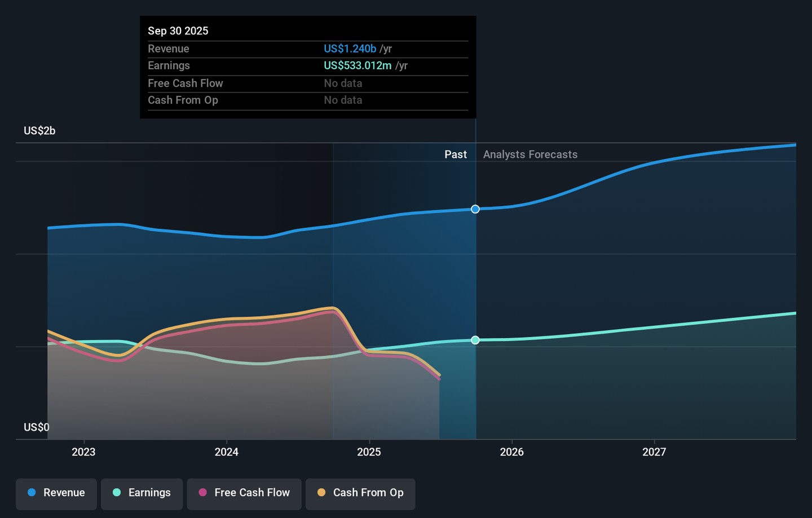Click the US$2b y-axis label
Viewport: 812px width, 518px height.
[39, 131]
